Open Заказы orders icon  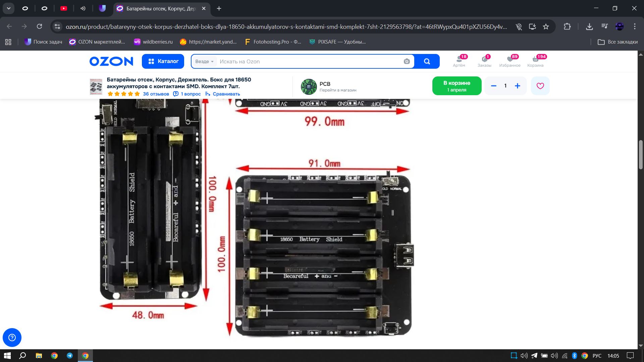click(x=484, y=61)
